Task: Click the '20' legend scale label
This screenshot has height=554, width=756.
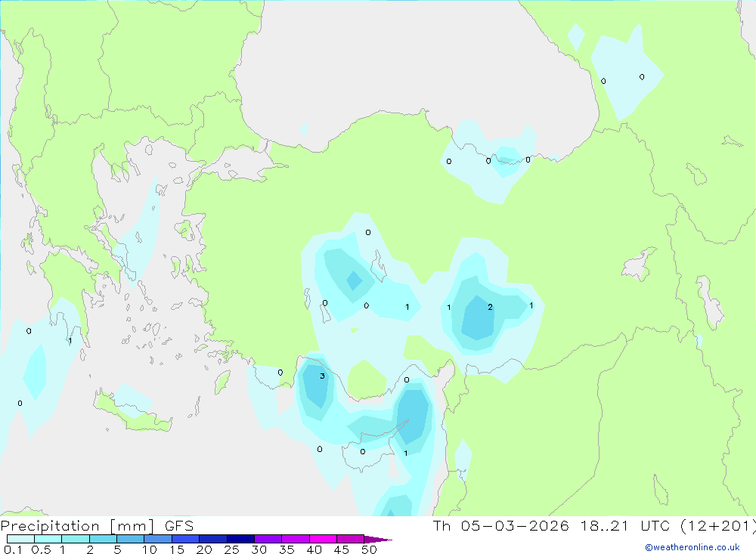Action: tap(204, 549)
